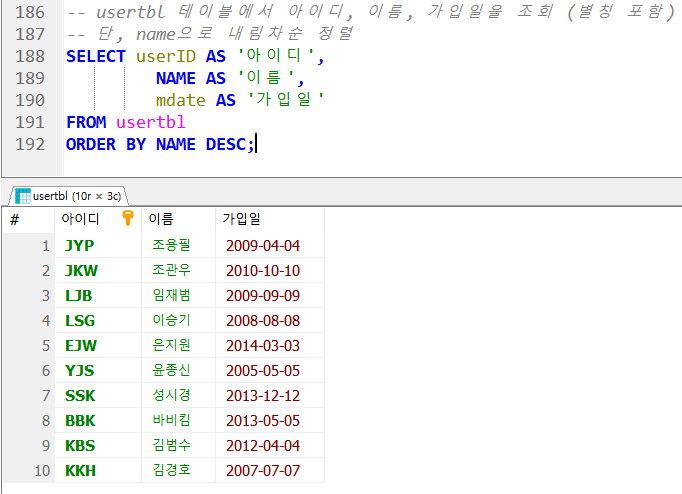
Task: Select the 2014-03-03 date cell
Action: click(270, 345)
